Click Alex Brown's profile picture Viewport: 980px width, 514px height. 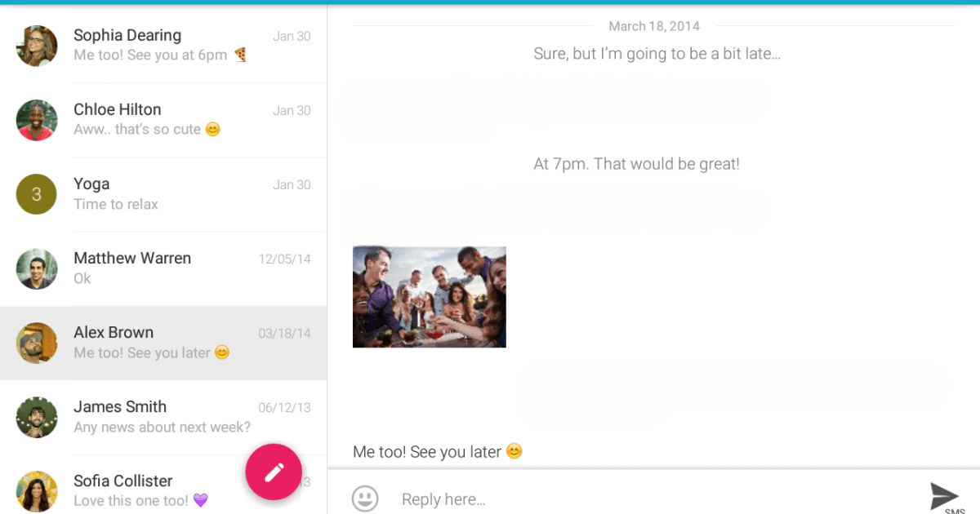coord(36,342)
